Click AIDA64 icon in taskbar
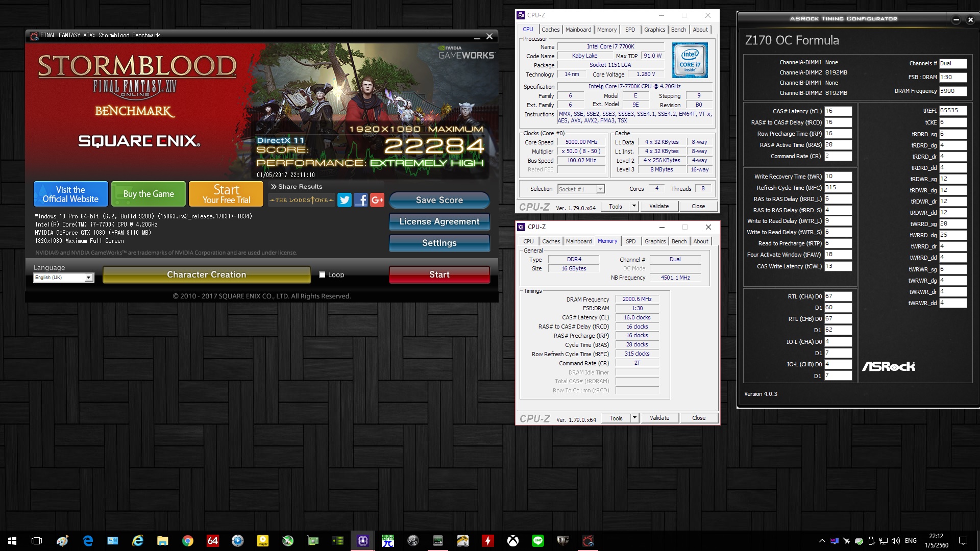 click(x=213, y=541)
